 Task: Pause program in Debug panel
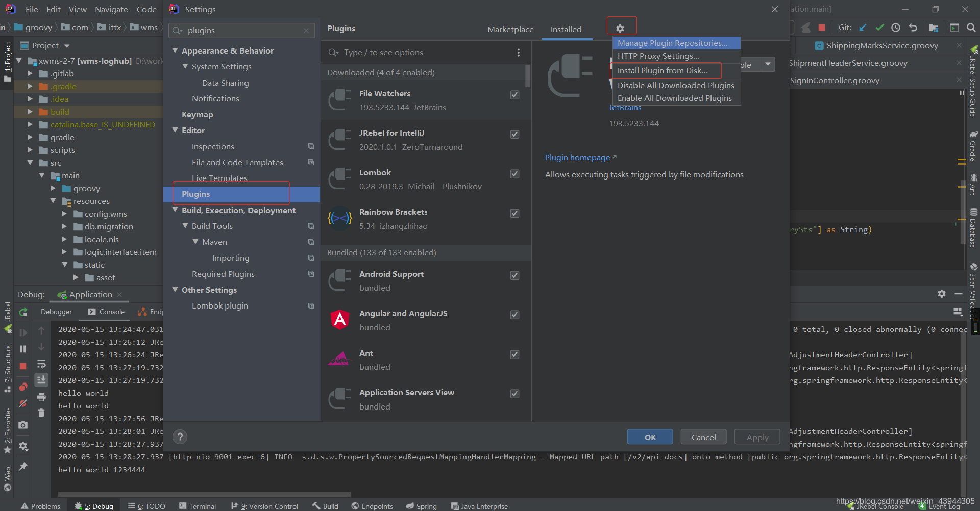(23, 349)
